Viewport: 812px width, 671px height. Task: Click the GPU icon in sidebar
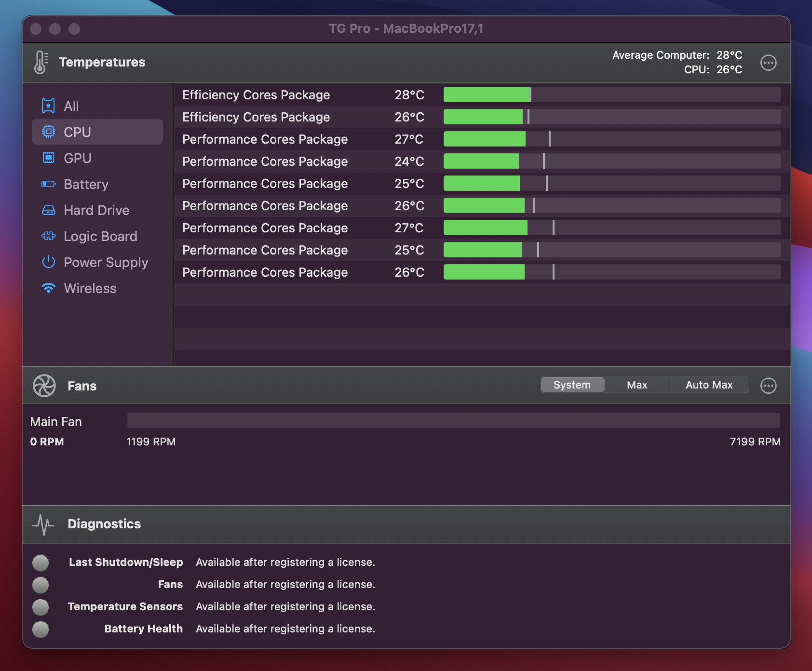[x=48, y=158]
